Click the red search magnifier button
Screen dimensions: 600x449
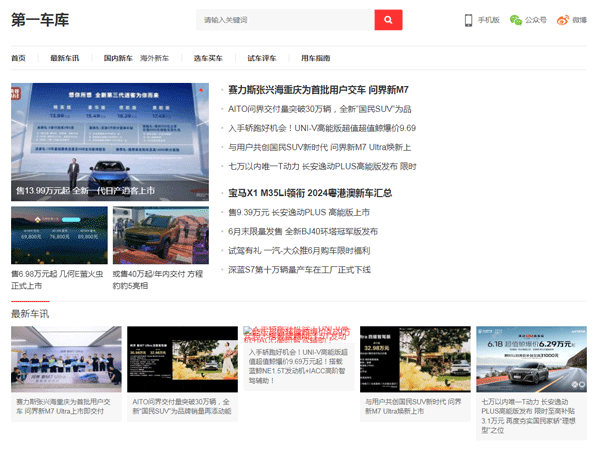pos(388,20)
